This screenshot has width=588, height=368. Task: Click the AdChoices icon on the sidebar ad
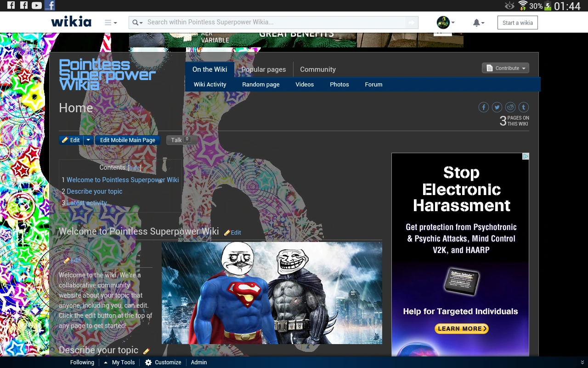coord(526,156)
